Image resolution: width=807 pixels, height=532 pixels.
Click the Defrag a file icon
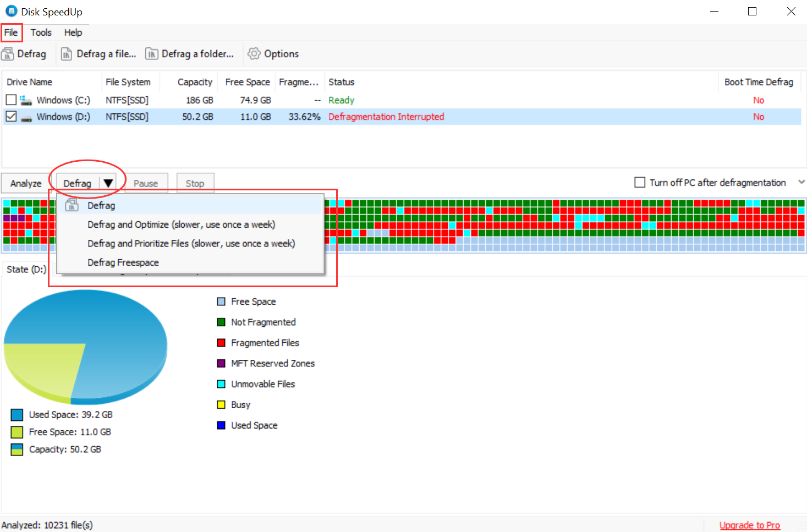point(67,54)
